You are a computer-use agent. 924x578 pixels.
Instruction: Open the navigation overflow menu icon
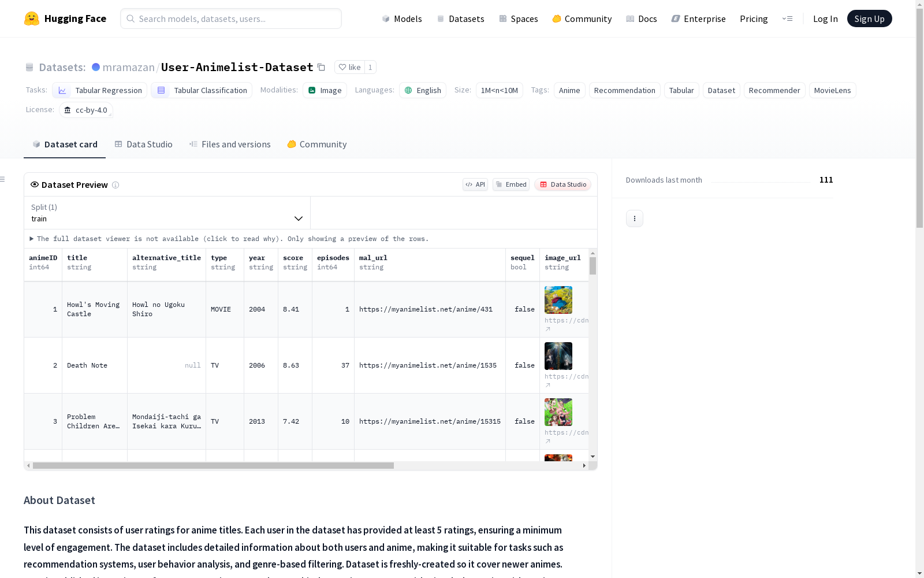[x=787, y=18]
